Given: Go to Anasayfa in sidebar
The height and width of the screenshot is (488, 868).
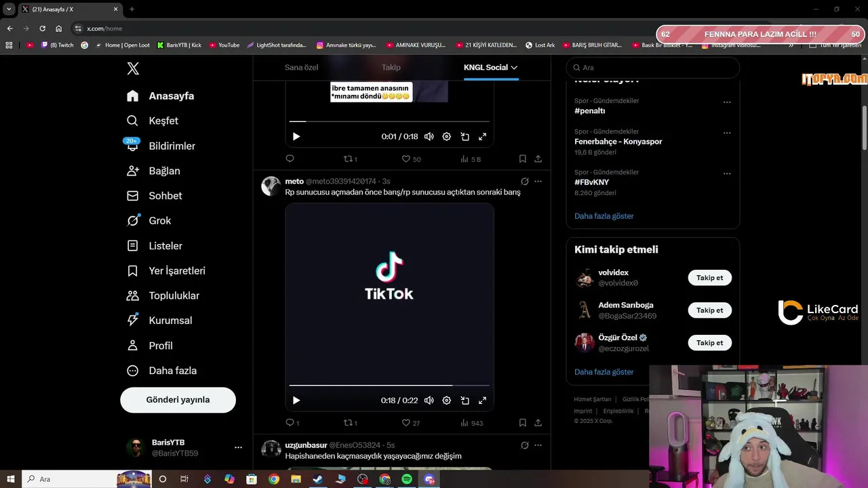Looking at the screenshot, I should click(x=161, y=96).
